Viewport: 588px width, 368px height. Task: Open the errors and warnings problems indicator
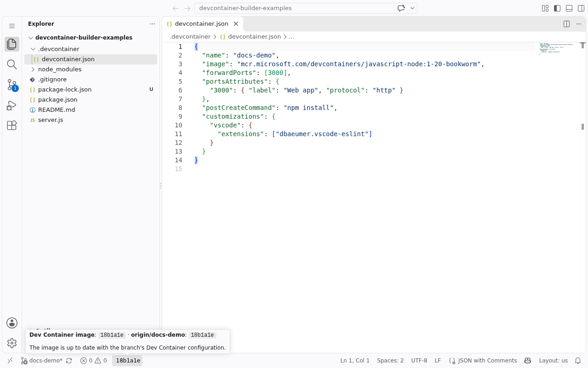click(94, 361)
